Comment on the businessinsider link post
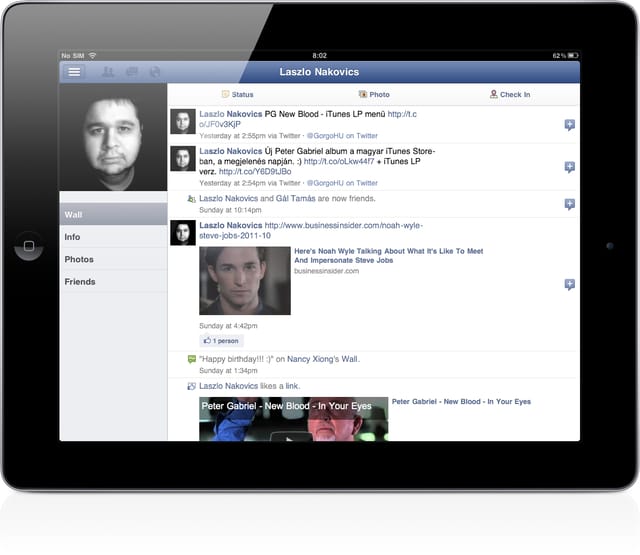 [x=569, y=284]
